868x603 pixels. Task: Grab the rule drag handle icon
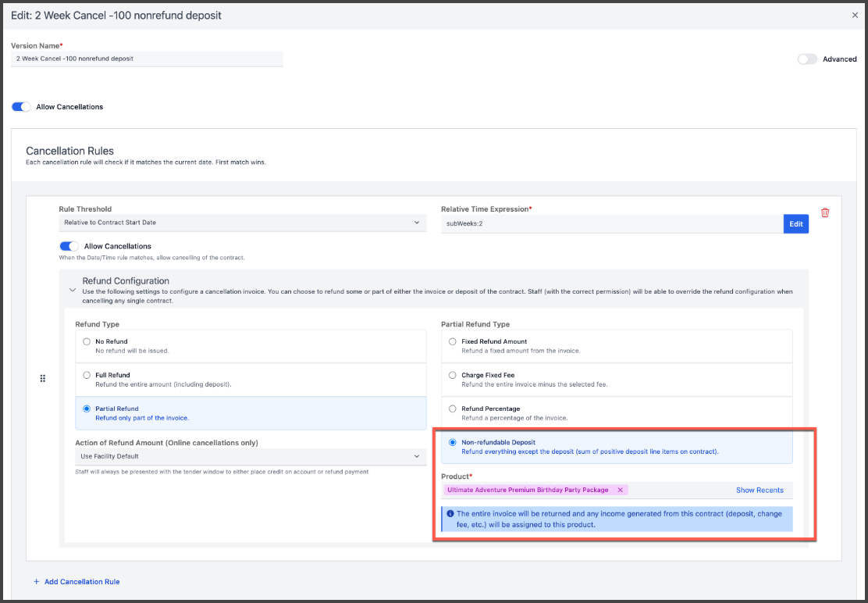coord(43,379)
